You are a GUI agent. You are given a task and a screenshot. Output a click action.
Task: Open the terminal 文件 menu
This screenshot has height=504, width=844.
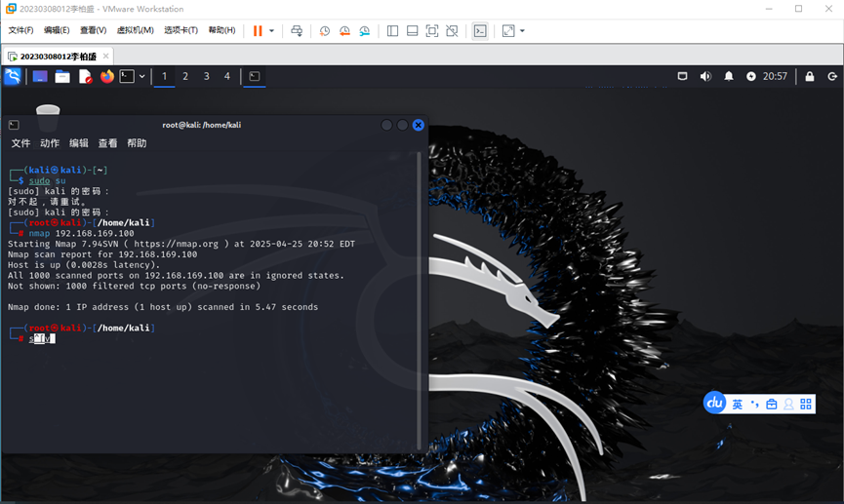(x=21, y=143)
